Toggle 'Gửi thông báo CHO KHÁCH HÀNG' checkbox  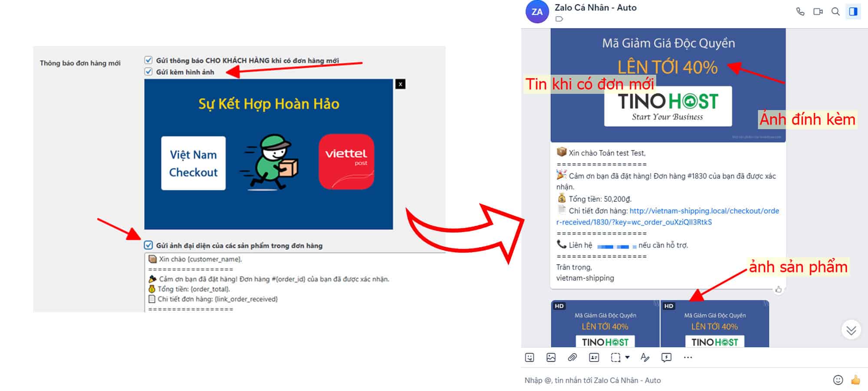(148, 60)
